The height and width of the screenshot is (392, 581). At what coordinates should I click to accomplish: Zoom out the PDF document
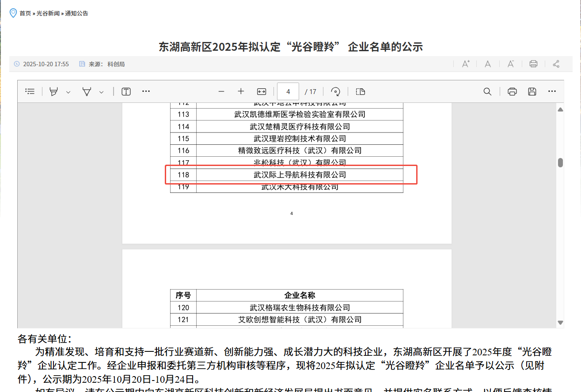point(221,91)
